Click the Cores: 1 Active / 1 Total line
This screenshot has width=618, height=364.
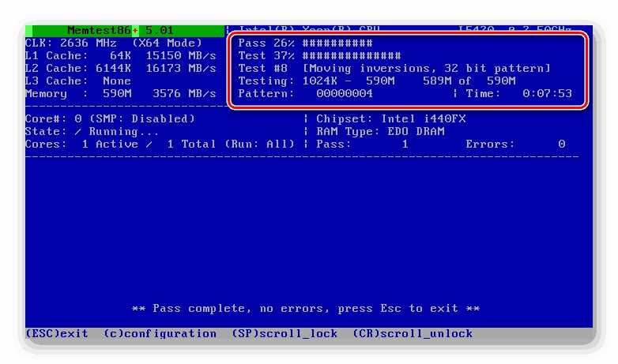point(160,144)
